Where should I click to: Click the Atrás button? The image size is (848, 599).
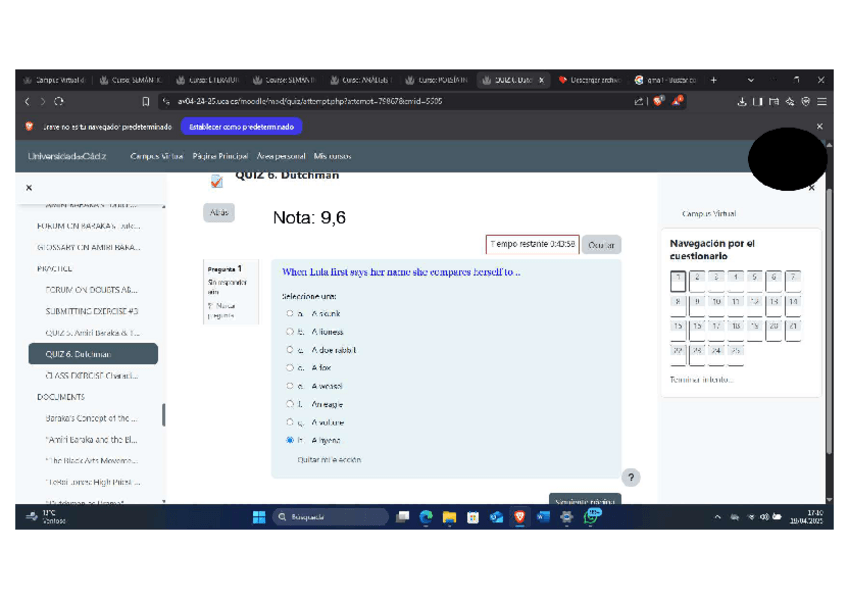pyautogui.click(x=219, y=212)
